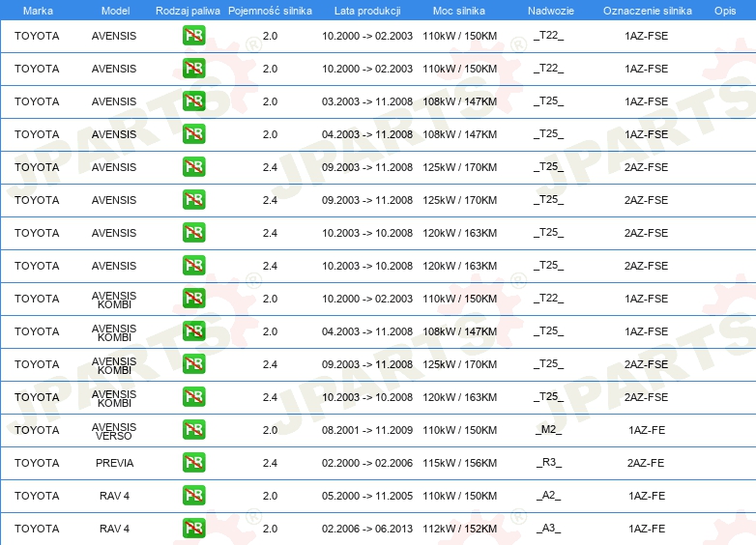Click the 2AZ-FE engine code cell
This screenshot has height=545, width=756.
(646, 463)
